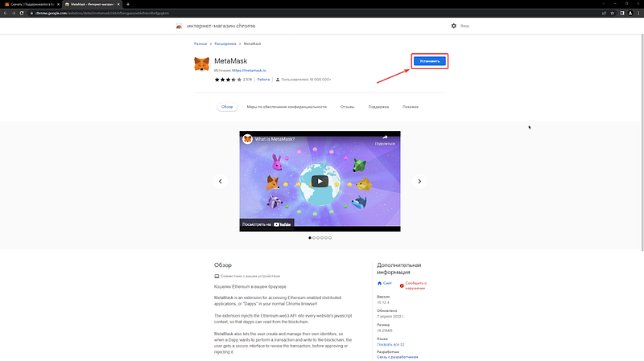The width and height of the screenshot is (644, 361).
Task: Open tab search dropdown chevron
Action: coord(603,4)
